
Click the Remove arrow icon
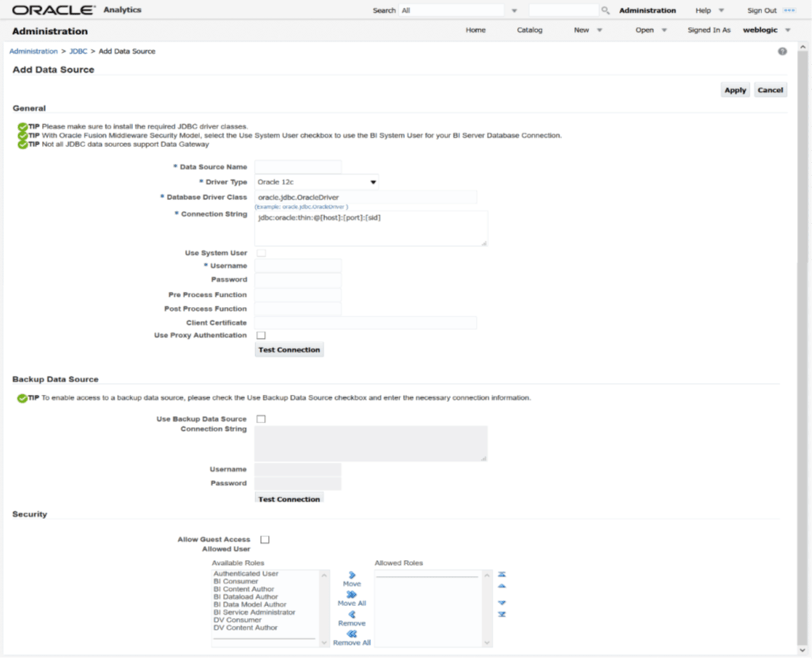352,615
